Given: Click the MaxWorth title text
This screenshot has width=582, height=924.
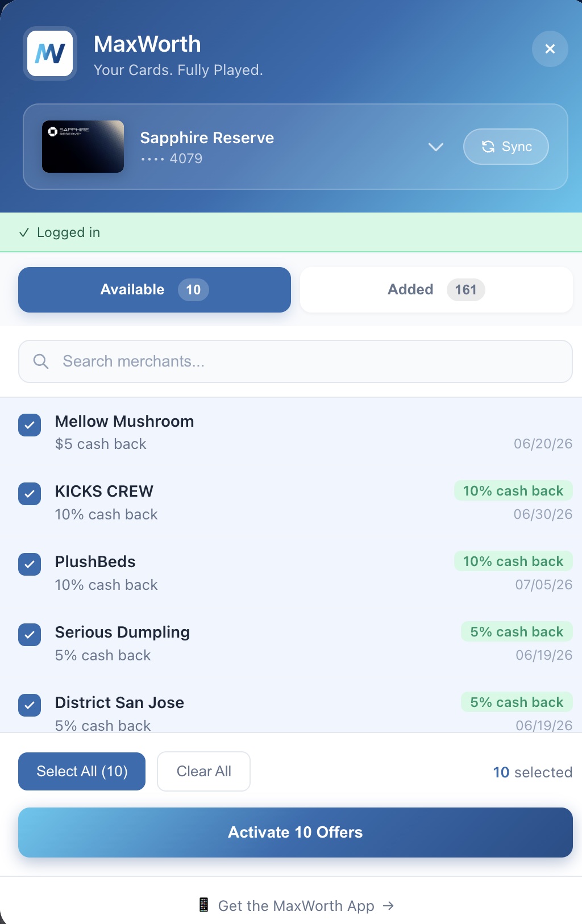Looking at the screenshot, I should (x=147, y=44).
